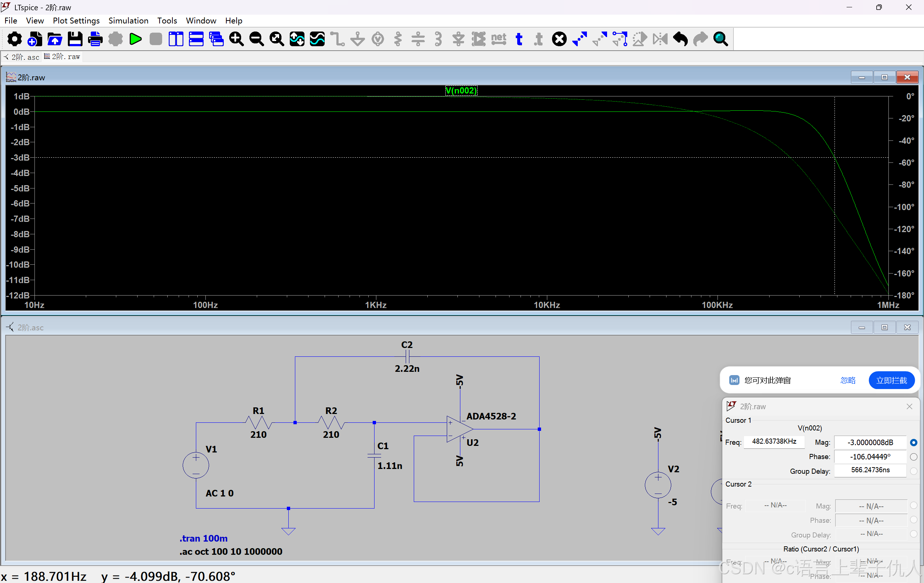
Task: Run the simulation with green play button
Action: click(135, 39)
